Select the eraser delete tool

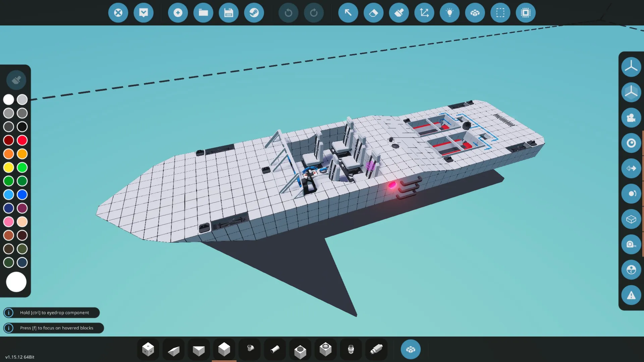373,13
